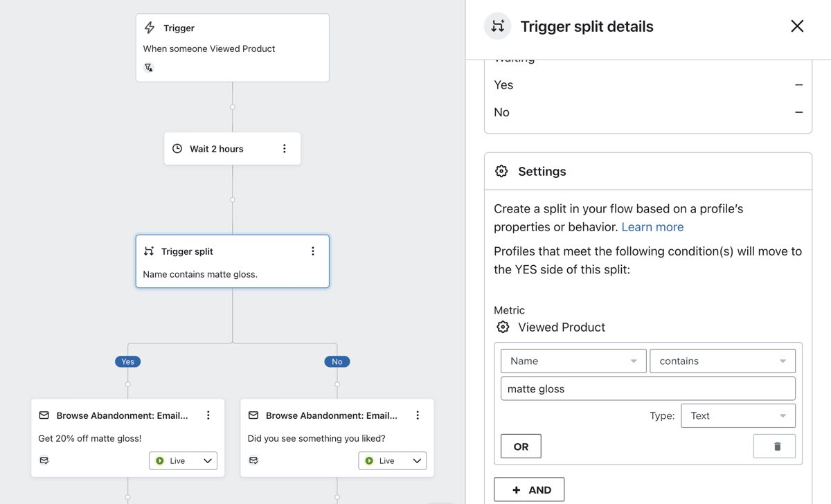Screen dimensions: 831x504
Task: Click the matte gloss condition input field
Action: pyautogui.click(x=647, y=388)
